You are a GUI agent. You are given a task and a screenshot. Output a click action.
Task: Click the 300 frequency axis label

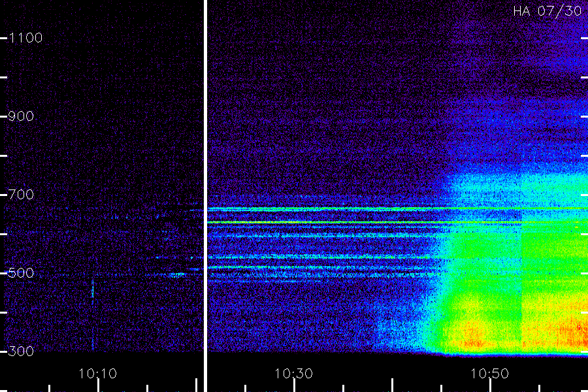coord(21,351)
